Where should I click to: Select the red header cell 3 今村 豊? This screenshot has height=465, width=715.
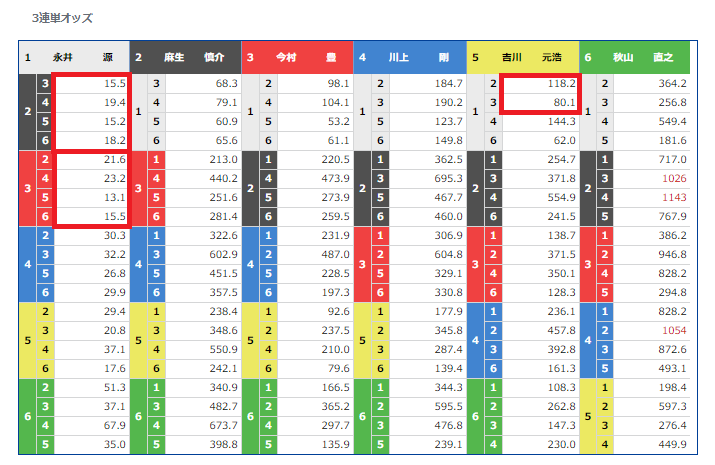(x=297, y=57)
